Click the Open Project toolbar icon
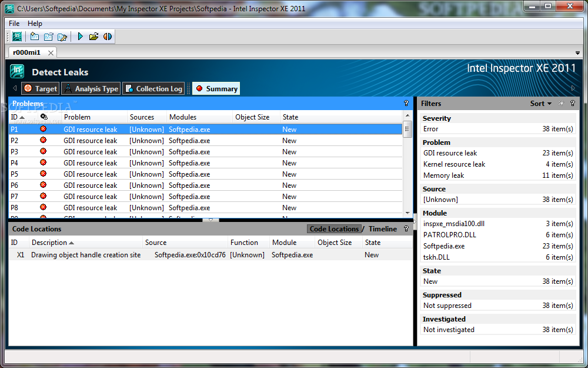The width and height of the screenshot is (588, 368). pos(48,37)
